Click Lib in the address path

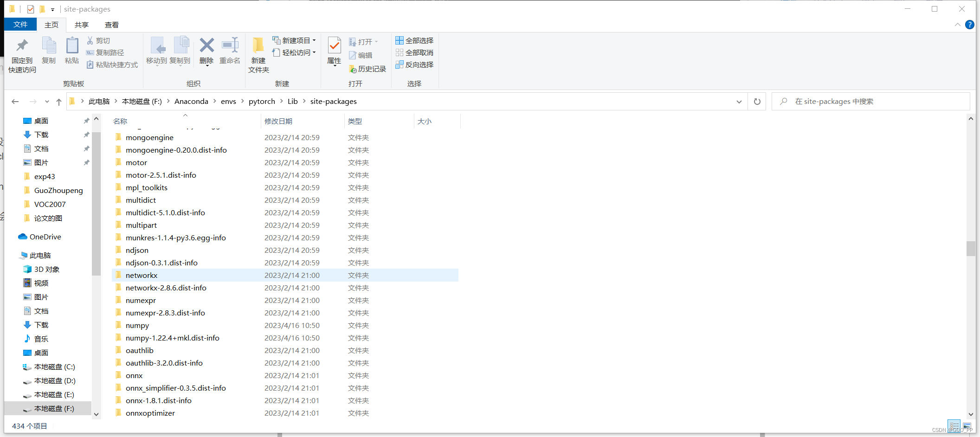point(293,101)
